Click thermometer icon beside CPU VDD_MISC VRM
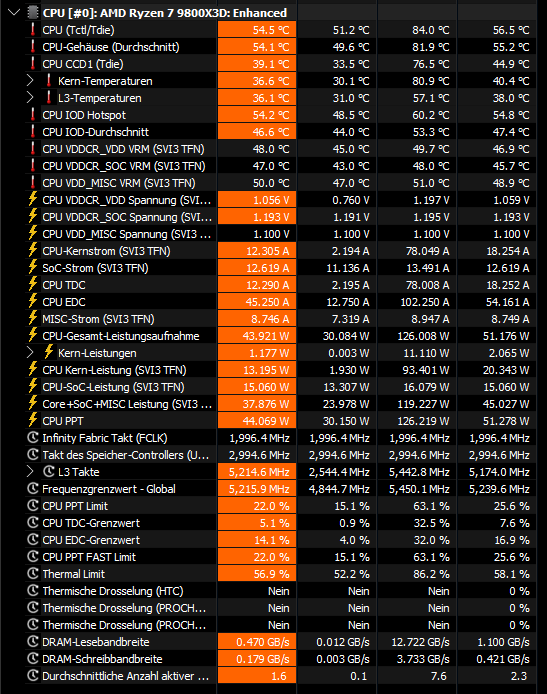547x694 pixels. coord(33,183)
